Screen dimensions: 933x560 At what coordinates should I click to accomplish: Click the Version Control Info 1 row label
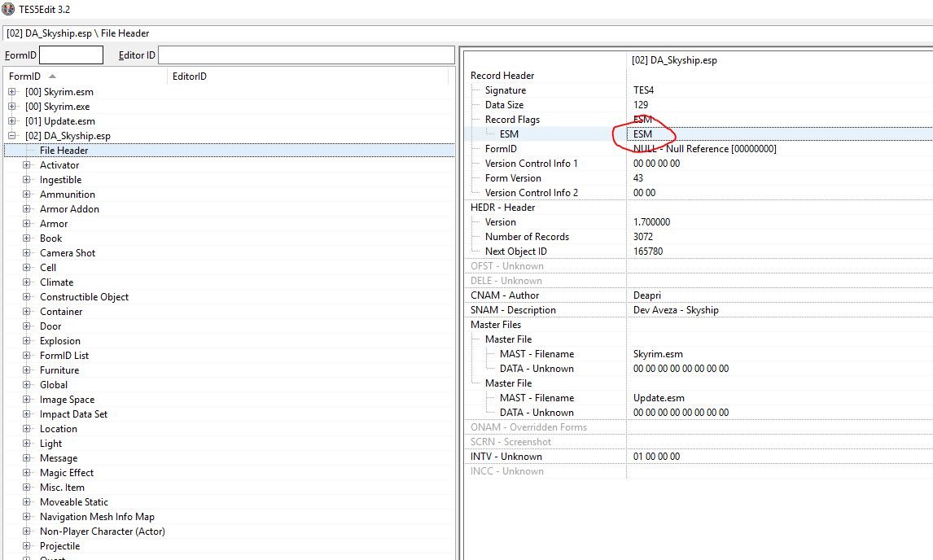pos(531,164)
